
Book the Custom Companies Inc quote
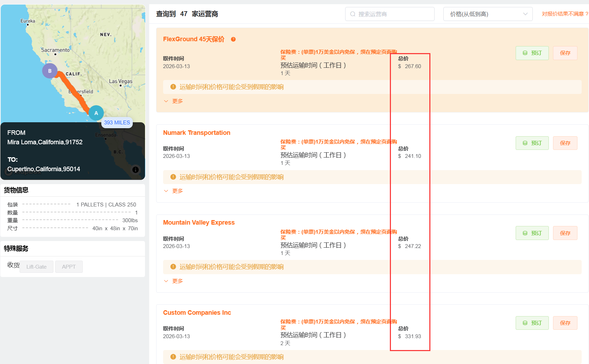pyautogui.click(x=532, y=323)
